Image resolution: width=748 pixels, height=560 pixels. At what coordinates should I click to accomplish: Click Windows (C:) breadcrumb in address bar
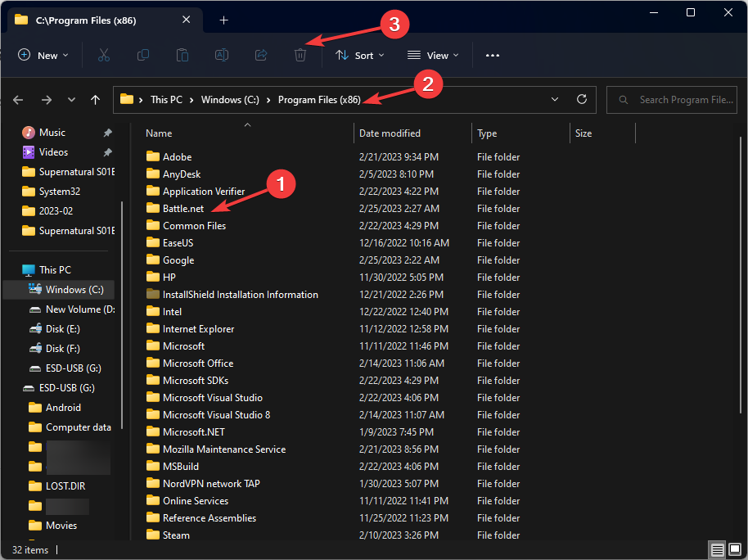tap(230, 100)
